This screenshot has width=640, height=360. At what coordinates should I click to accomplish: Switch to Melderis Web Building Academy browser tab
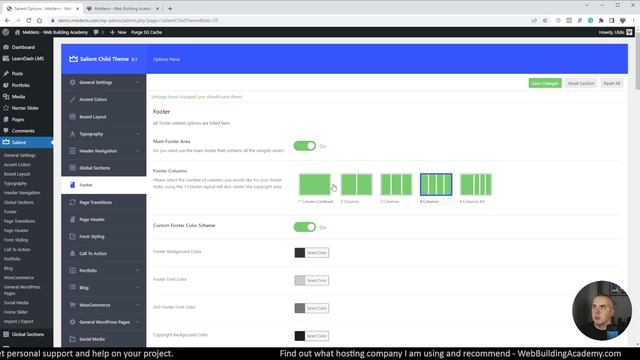pyautogui.click(x=122, y=8)
